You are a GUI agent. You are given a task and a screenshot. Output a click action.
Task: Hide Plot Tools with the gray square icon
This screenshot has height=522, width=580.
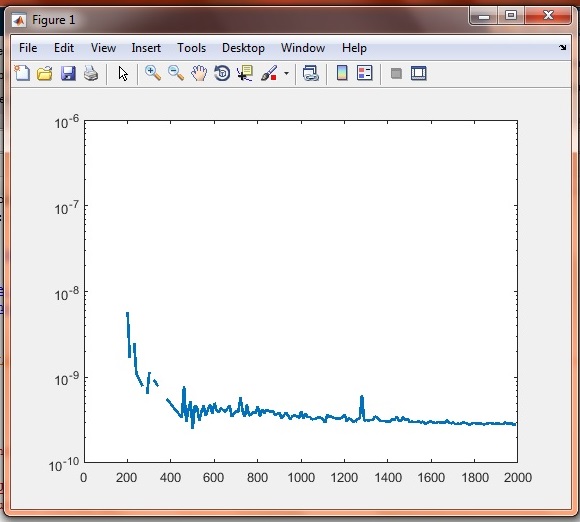396,73
